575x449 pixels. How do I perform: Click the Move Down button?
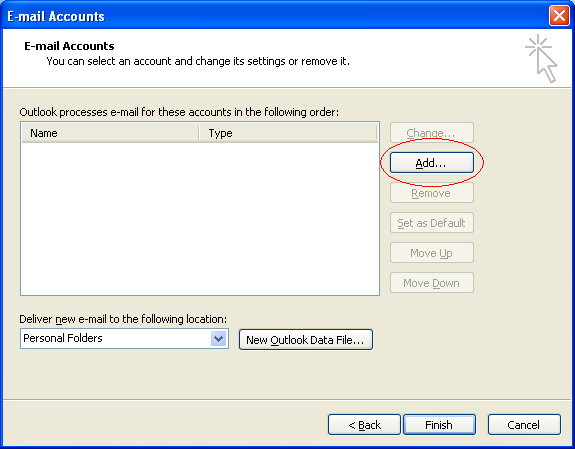click(432, 283)
